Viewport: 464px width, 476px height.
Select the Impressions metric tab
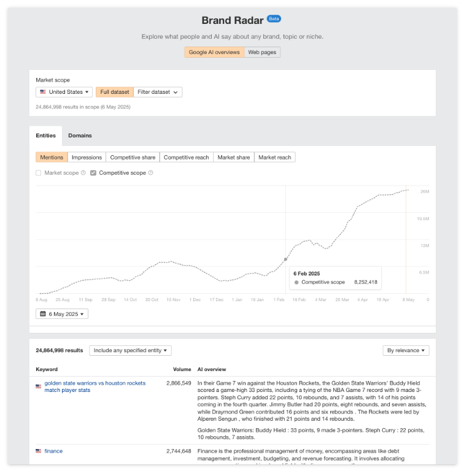point(87,157)
